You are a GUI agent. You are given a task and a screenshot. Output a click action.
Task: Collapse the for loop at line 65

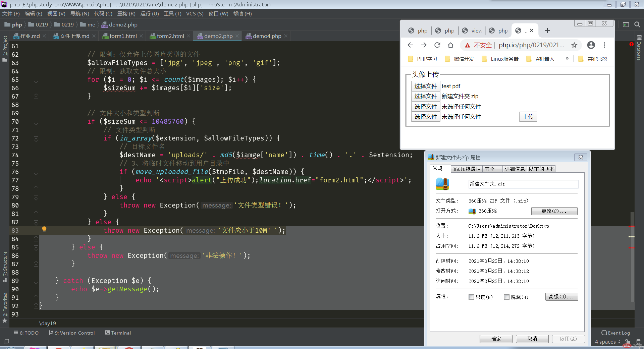tap(36, 80)
